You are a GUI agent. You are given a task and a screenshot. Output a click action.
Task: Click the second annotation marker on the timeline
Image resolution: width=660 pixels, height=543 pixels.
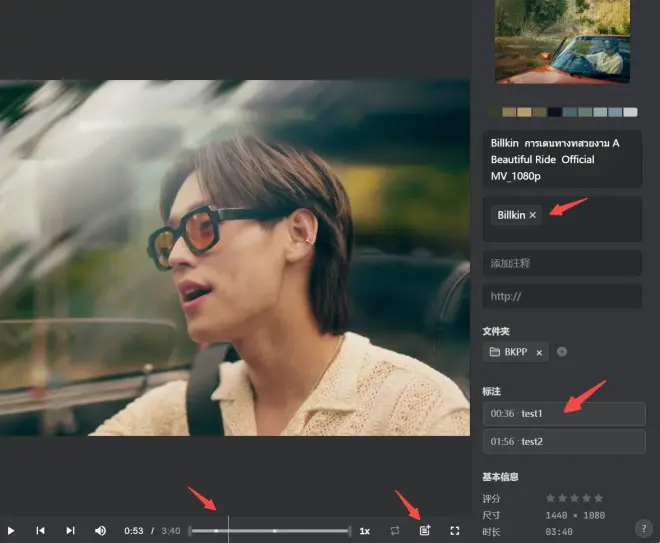[274, 531]
